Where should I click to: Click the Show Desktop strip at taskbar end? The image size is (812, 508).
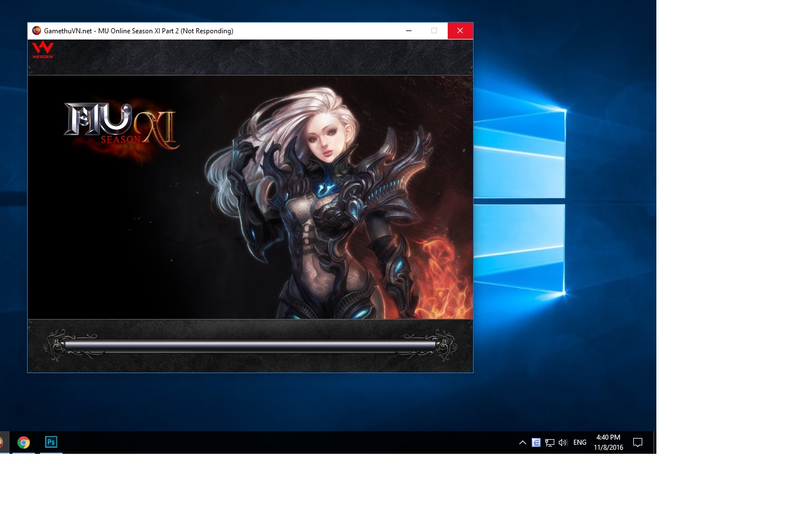coord(655,443)
